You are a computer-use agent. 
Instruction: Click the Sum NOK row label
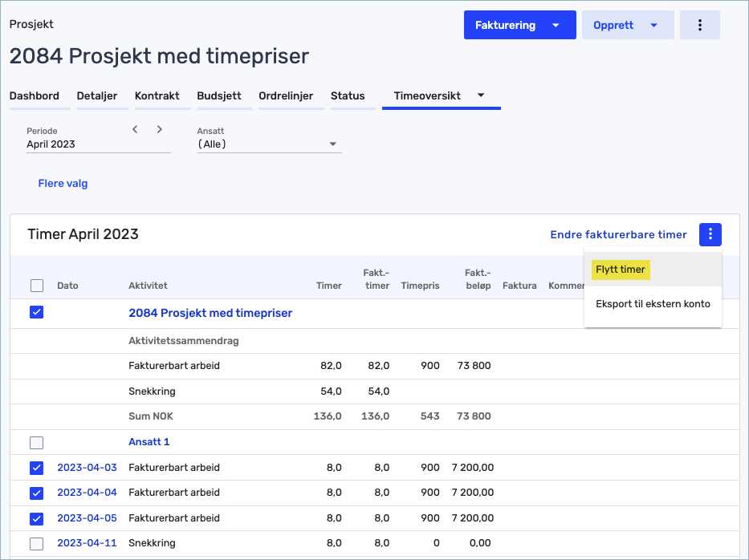151,416
